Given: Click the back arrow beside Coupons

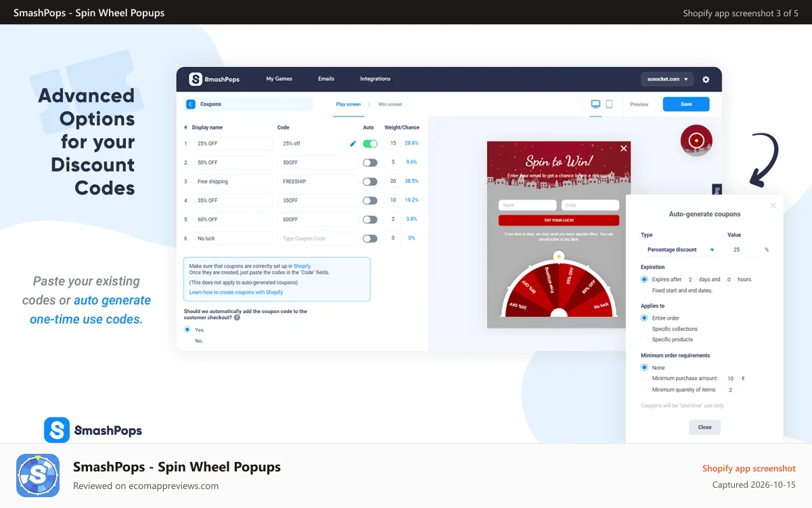Looking at the screenshot, I should [190, 104].
